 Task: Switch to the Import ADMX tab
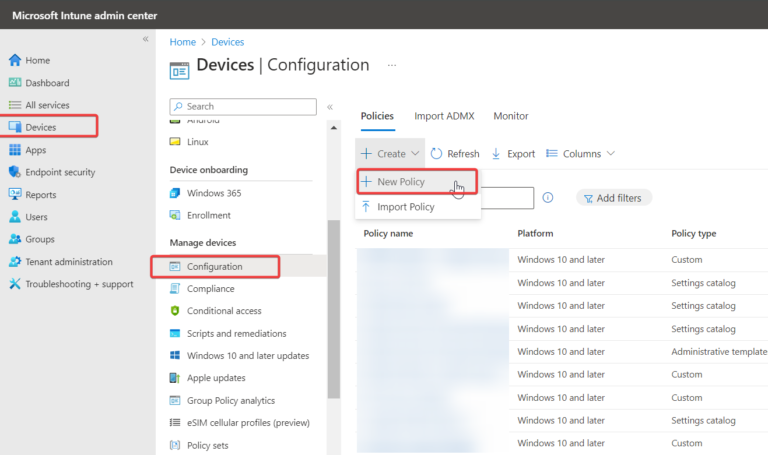(x=443, y=116)
